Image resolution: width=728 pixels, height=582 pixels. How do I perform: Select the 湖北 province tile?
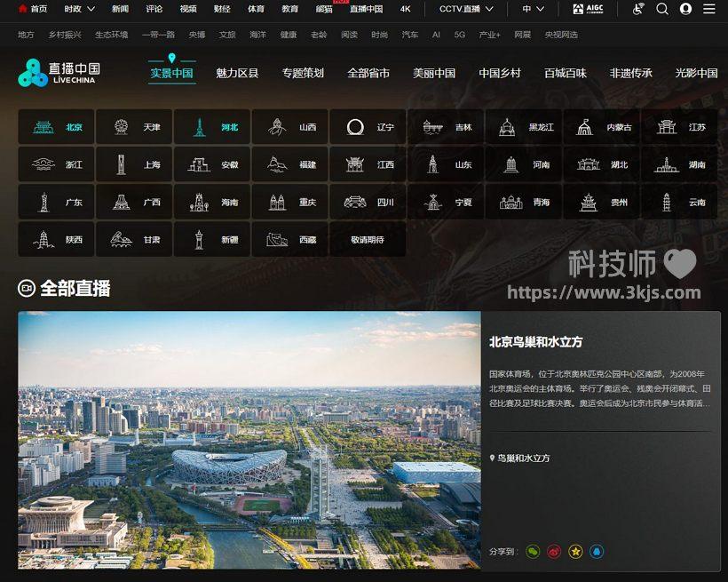(x=602, y=164)
